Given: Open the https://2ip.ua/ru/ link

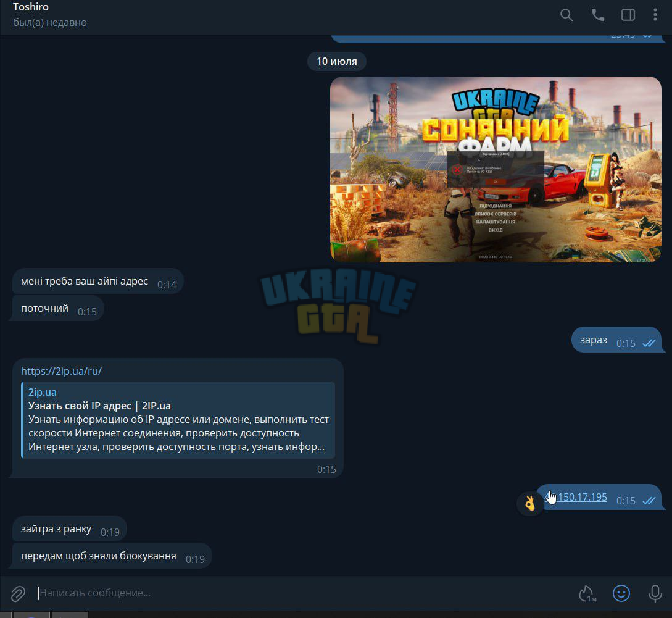Looking at the screenshot, I should [61, 371].
